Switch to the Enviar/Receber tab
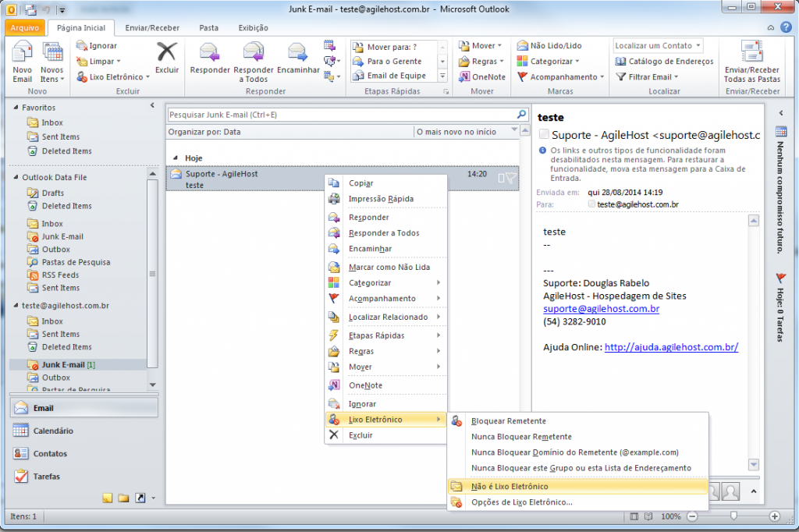The image size is (799, 532). tap(152, 27)
